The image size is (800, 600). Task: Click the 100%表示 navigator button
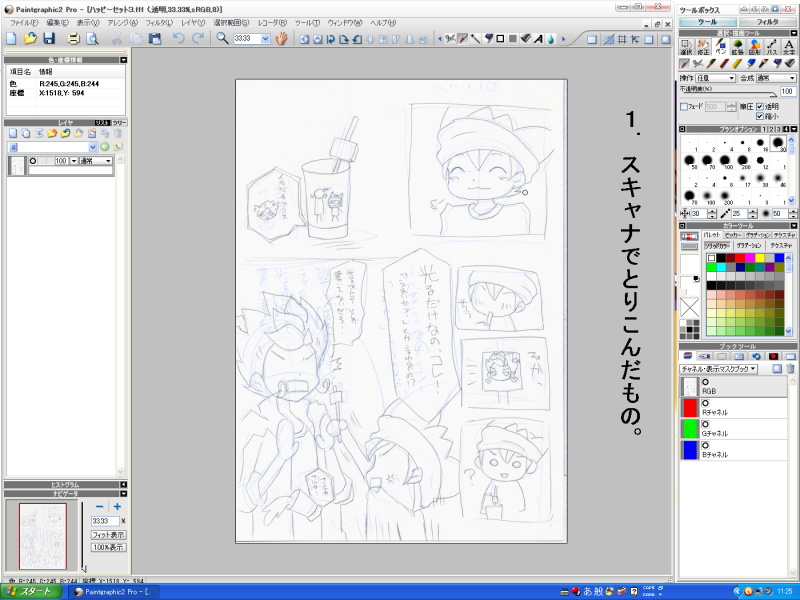(x=109, y=547)
